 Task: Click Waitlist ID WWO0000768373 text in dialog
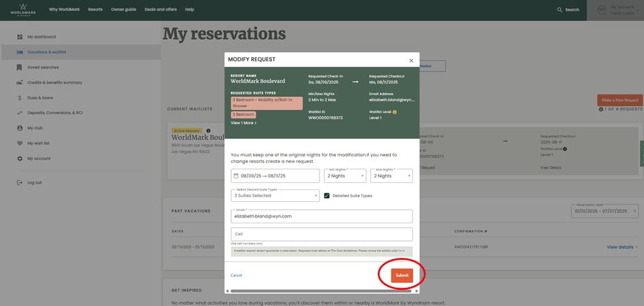pos(326,118)
